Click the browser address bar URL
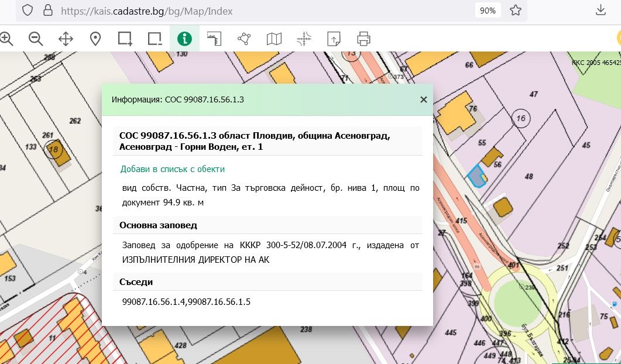The height and width of the screenshot is (364, 621). [x=146, y=11]
